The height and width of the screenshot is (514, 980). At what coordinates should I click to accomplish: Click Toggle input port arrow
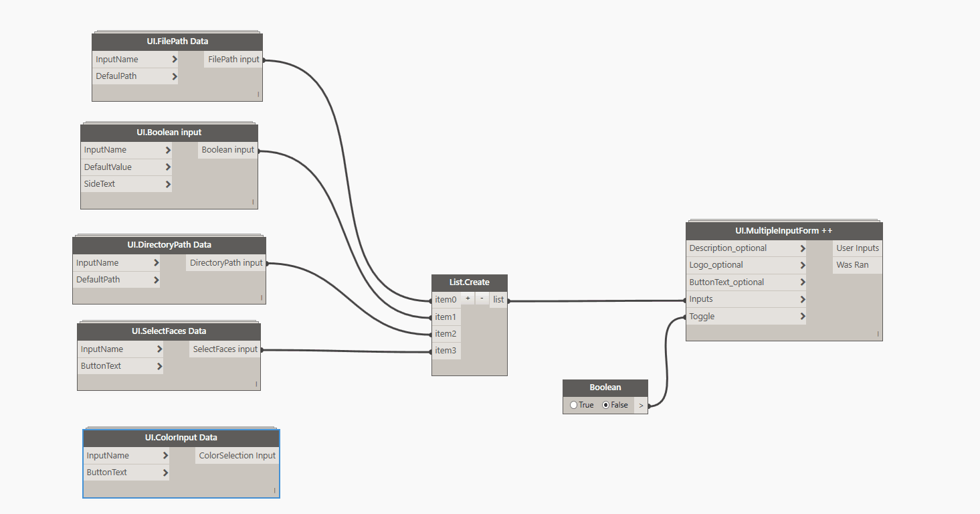tap(802, 317)
